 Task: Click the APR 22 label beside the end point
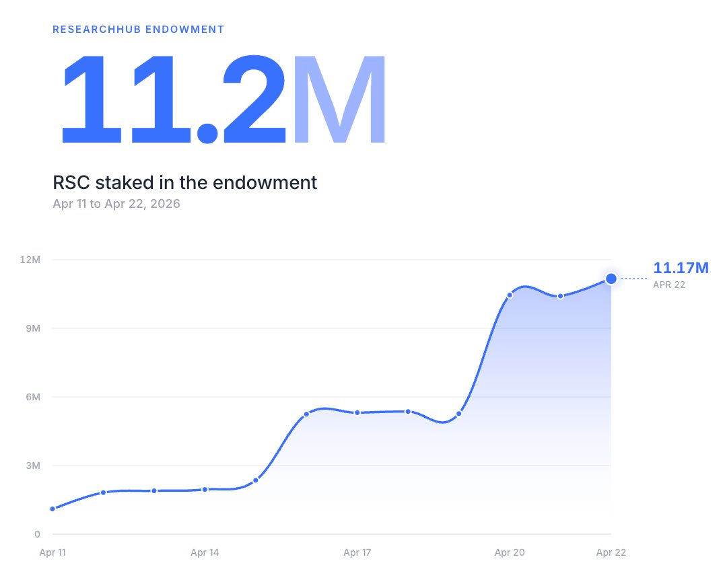click(x=669, y=285)
